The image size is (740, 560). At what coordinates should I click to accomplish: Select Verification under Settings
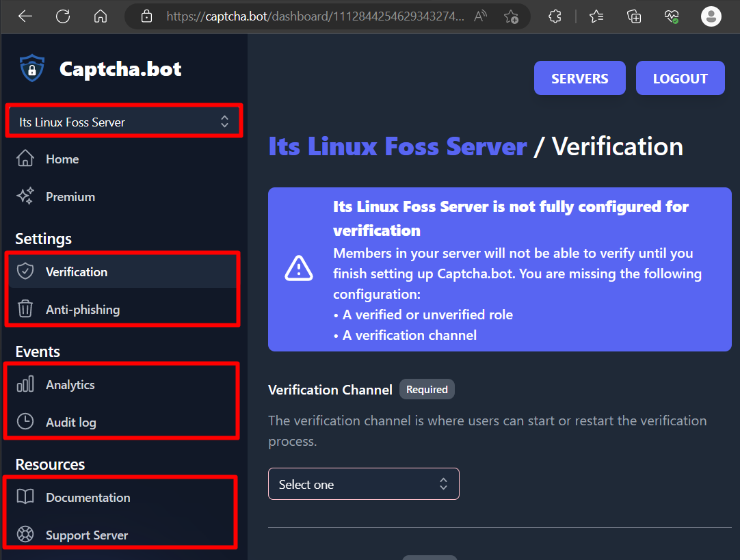(x=122, y=271)
